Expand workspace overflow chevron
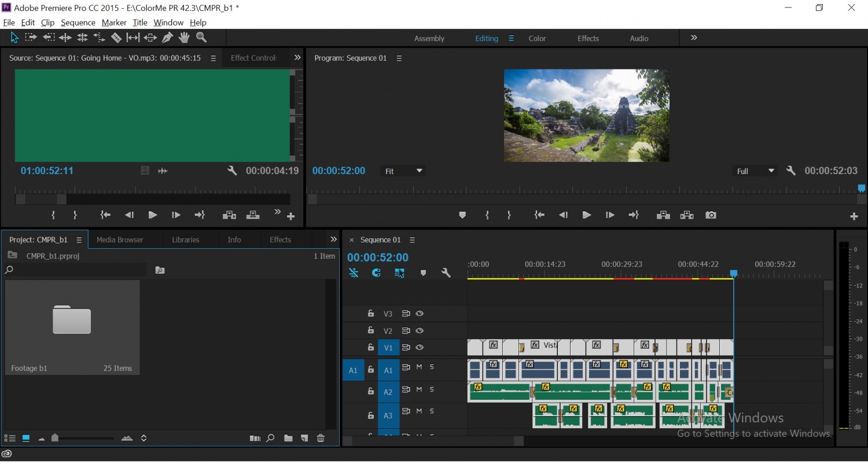Screen dimensions: 868x464 pyautogui.click(x=694, y=38)
